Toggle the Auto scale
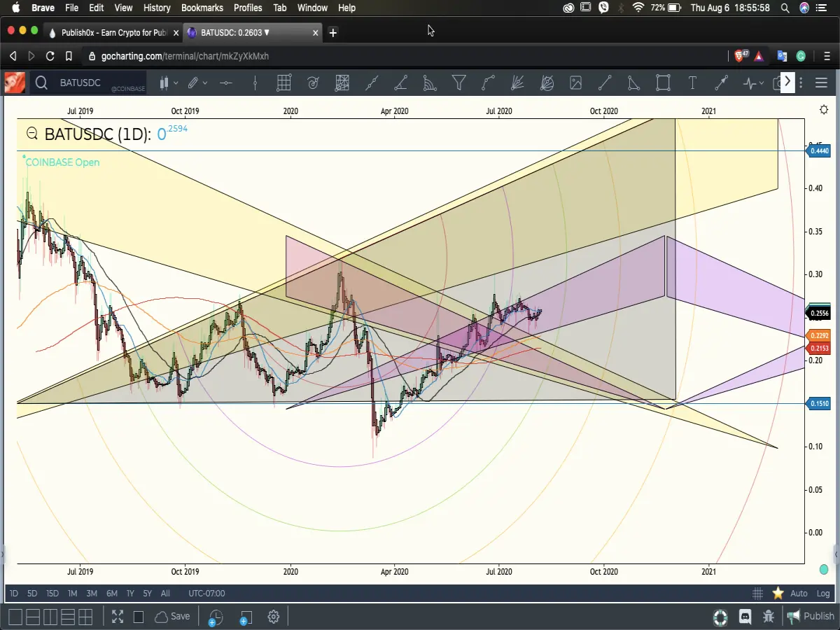Image resolution: width=840 pixels, height=630 pixels. [799, 594]
